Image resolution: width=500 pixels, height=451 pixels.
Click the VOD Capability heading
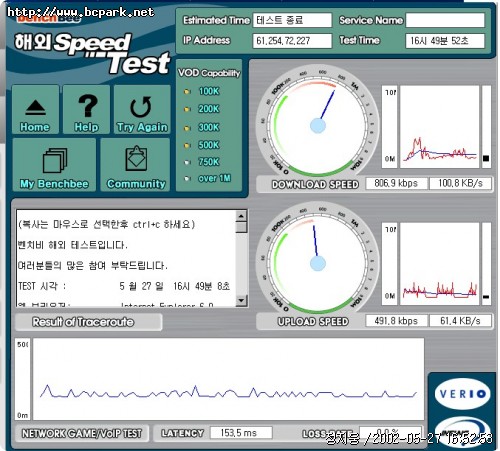pos(209,73)
